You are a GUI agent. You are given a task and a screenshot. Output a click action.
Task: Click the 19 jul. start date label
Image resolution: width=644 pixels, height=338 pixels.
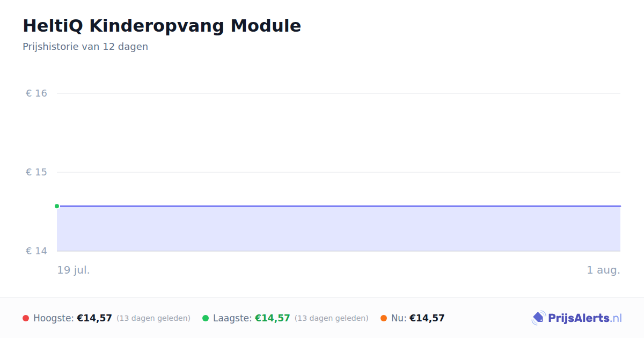[x=74, y=270]
